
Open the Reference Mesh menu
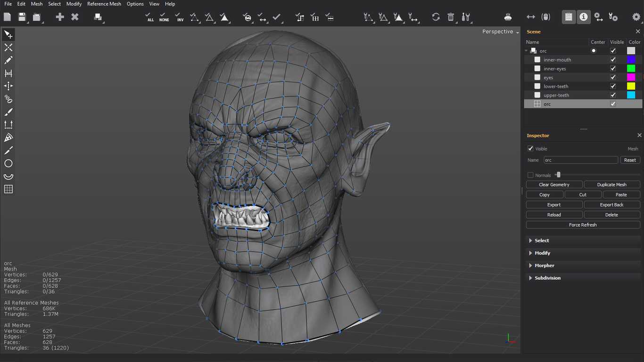104,4
